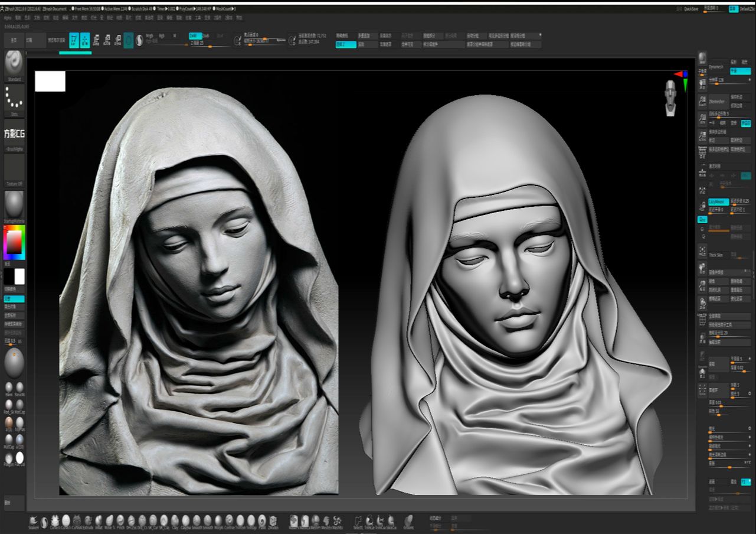Open the Tool (工具) menu
Screen dimensions: 756x534
[x=198, y=18]
